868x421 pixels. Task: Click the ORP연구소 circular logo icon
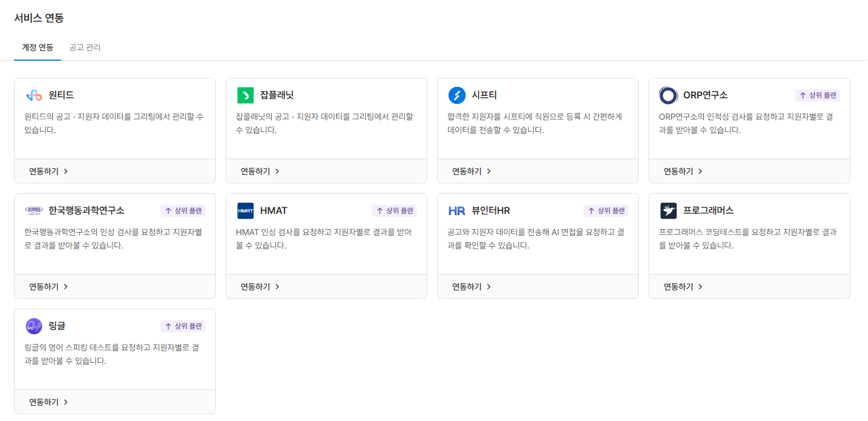tap(669, 95)
